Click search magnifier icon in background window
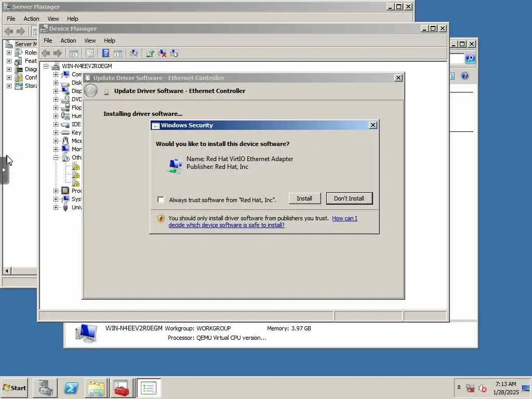The height and width of the screenshot is (399, 532). 470,59
